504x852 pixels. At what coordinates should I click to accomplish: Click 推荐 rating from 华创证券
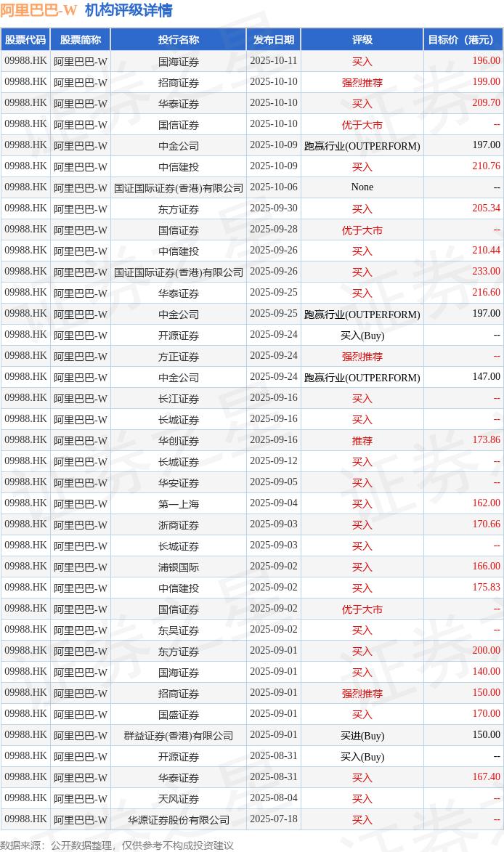[x=362, y=441]
